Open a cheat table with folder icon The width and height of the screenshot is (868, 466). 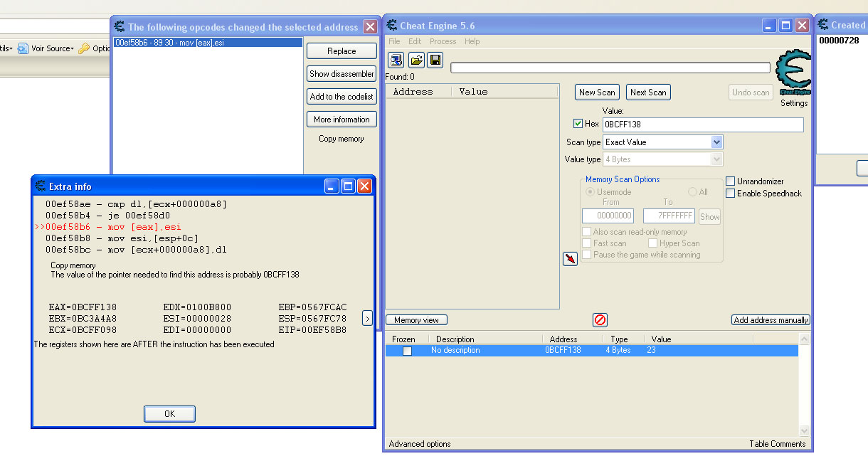tap(416, 60)
